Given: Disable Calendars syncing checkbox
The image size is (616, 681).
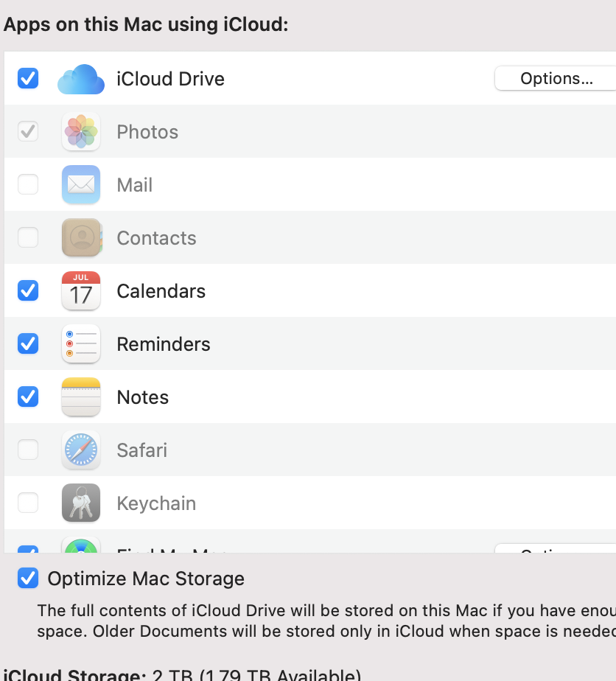Looking at the screenshot, I should click(28, 291).
